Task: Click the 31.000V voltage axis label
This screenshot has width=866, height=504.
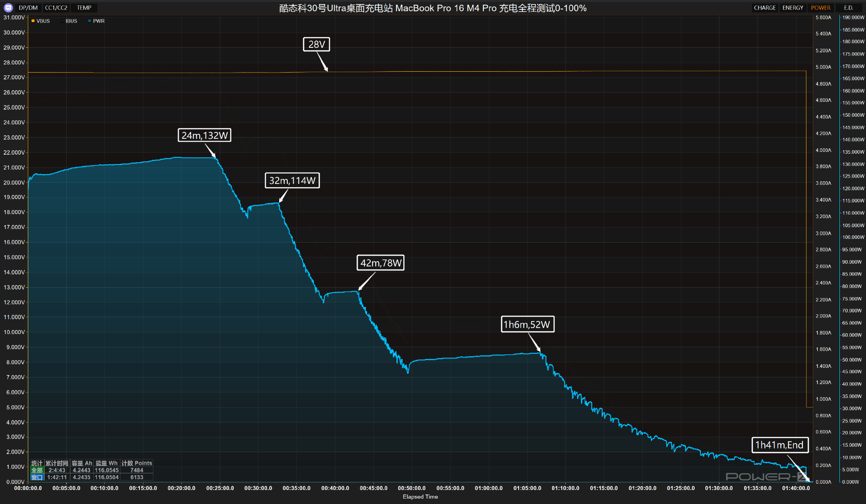Action: (14, 18)
